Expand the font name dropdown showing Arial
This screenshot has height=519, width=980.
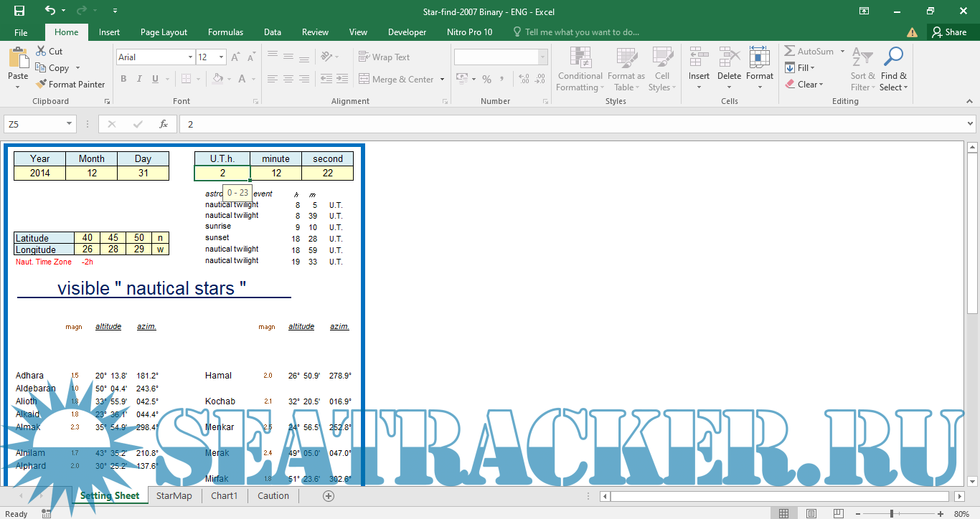point(190,57)
